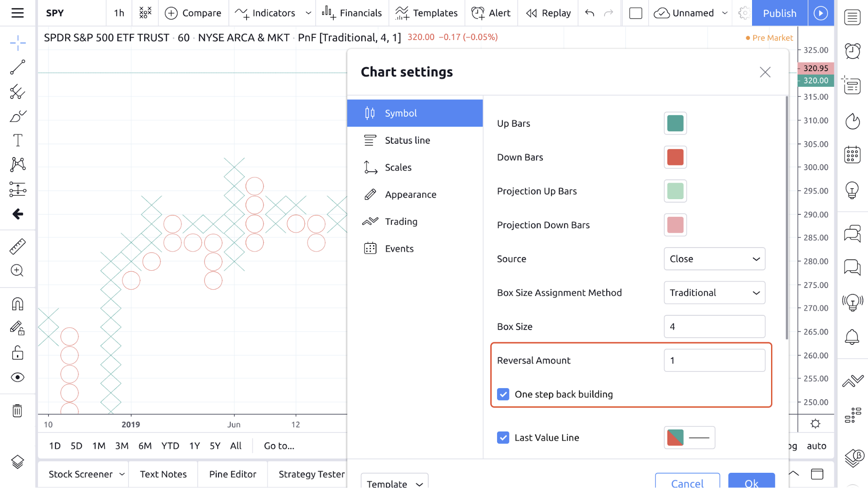The height and width of the screenshot is (488, 868).
Task: Open the Template dropdown
Action: coord(394,483)
